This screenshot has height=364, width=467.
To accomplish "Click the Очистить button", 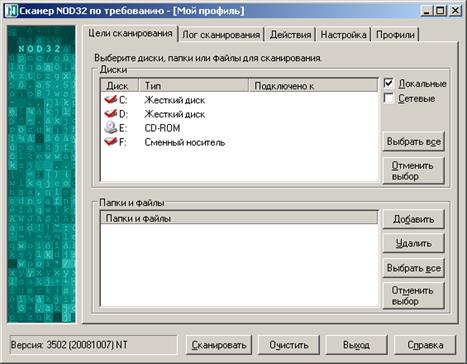I will (x=289, y=345).
